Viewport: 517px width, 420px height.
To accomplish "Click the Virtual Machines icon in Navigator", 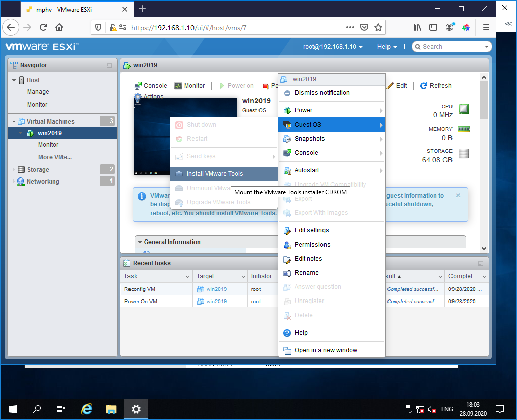I will (21, 122).
